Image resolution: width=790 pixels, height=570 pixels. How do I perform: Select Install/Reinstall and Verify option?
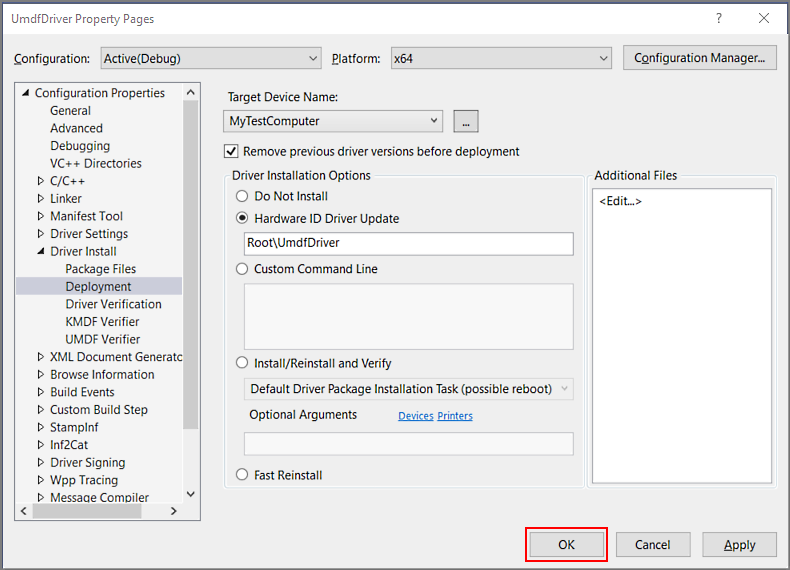coord(242,363)
